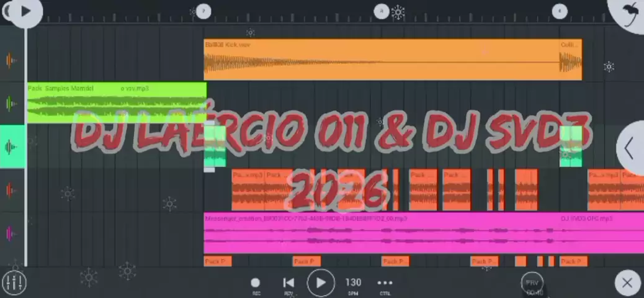Toggle the REC record button
This screenshot has width=644, height=298.
256,283
